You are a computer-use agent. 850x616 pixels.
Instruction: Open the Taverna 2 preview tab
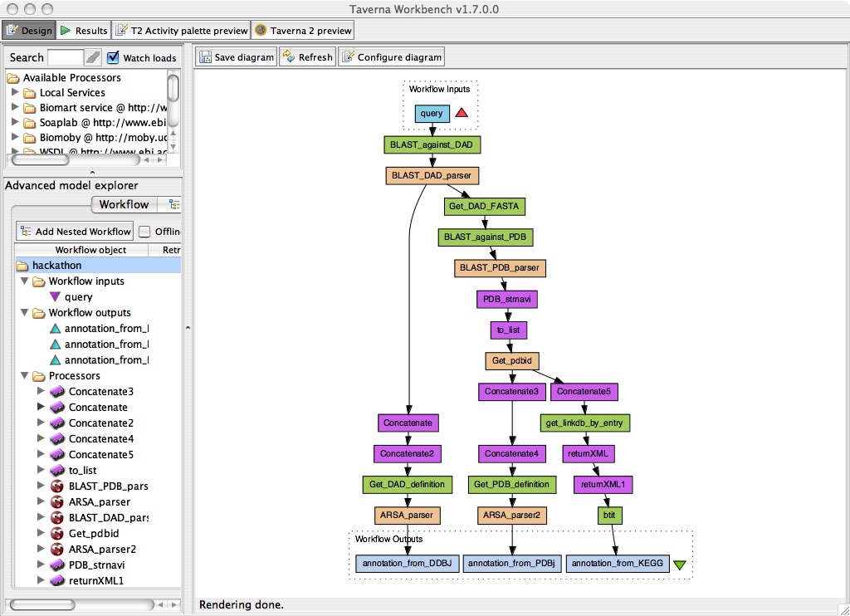pyautogui.click(x=304, y=31)
